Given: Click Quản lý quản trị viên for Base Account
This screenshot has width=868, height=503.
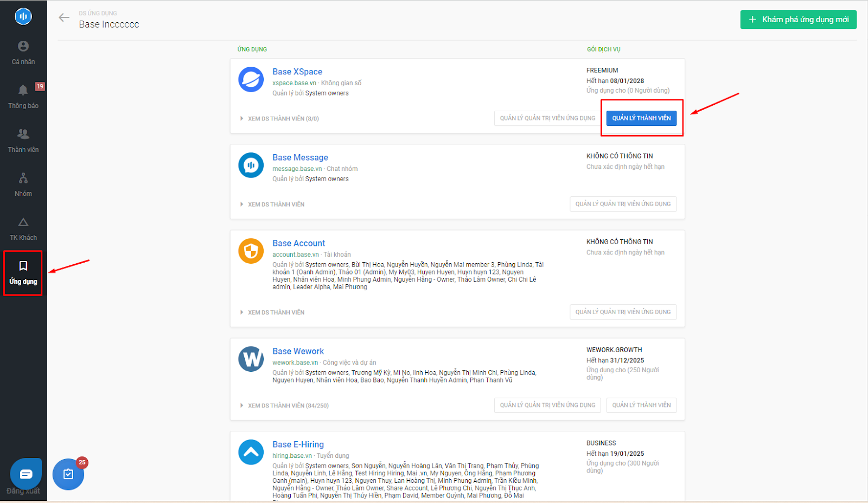Looking at the screenshot, I should 623,312.
